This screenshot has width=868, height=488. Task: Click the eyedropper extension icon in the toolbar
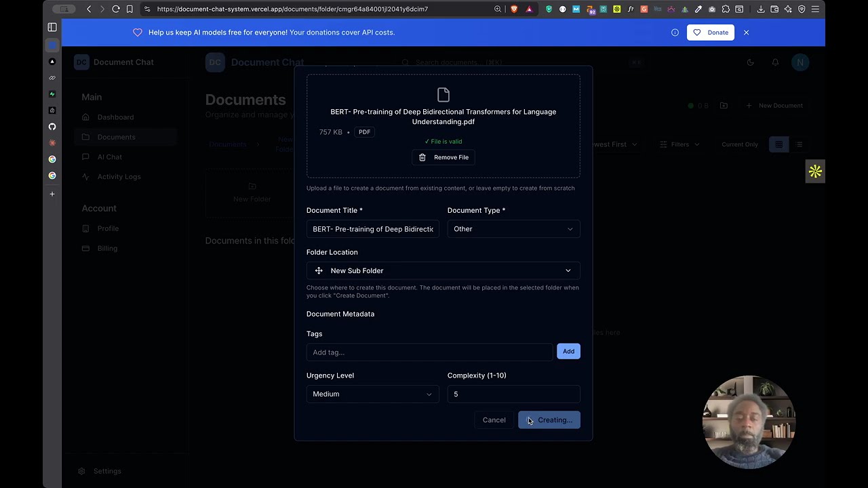698,9
